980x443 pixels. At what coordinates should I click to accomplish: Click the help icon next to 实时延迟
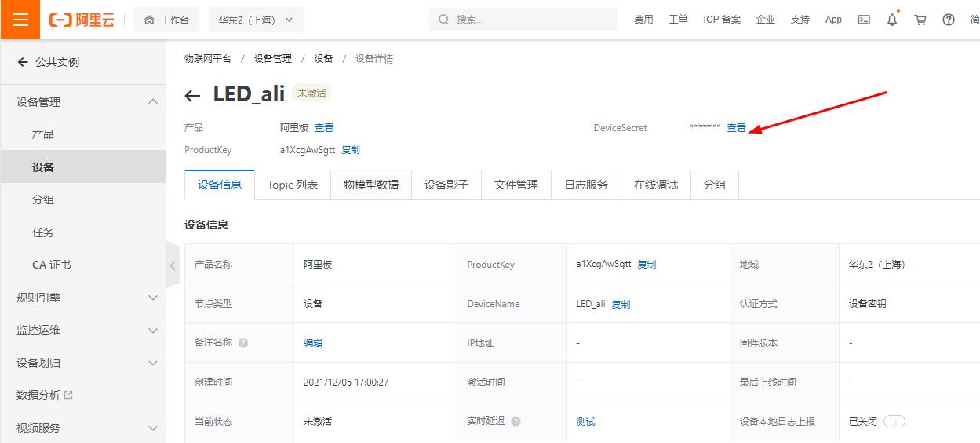tap(516, 422)
